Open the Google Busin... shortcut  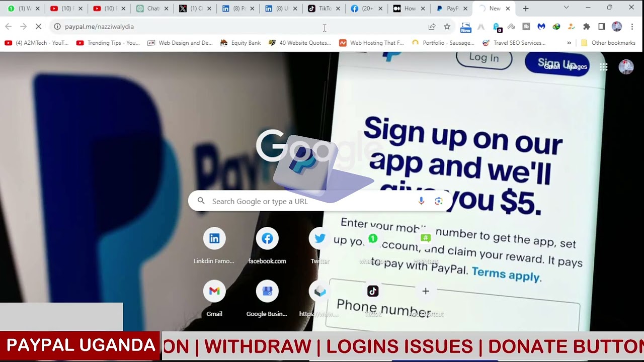[267, 299]
